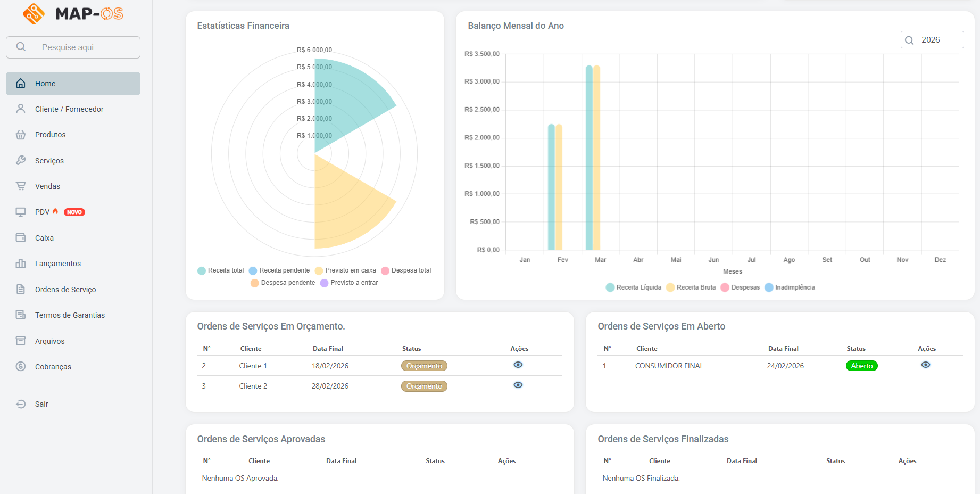Click the Lançamentos bar chart icon
This screenshot has width=980, height=494.
click(21, 264)
